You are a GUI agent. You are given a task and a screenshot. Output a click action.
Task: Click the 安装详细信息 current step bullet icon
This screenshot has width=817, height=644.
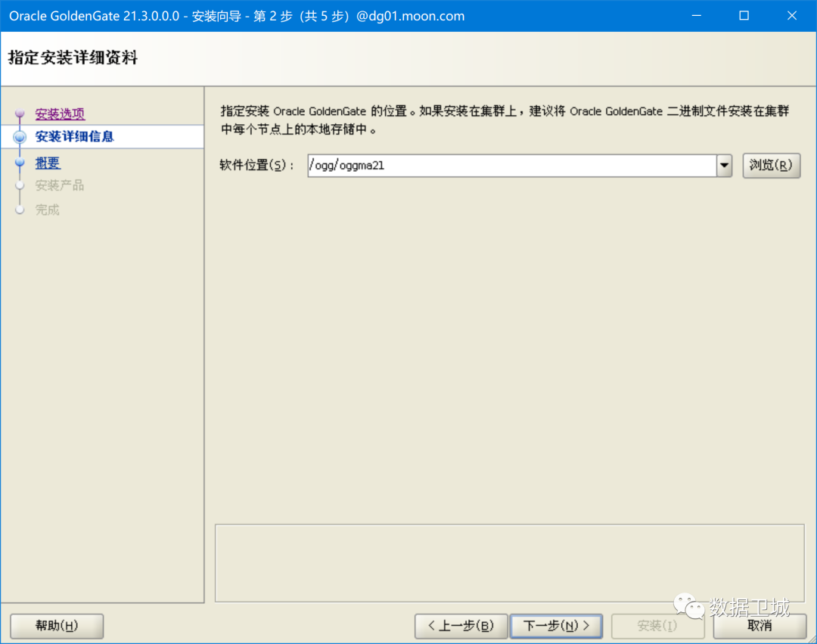[20, 137]
